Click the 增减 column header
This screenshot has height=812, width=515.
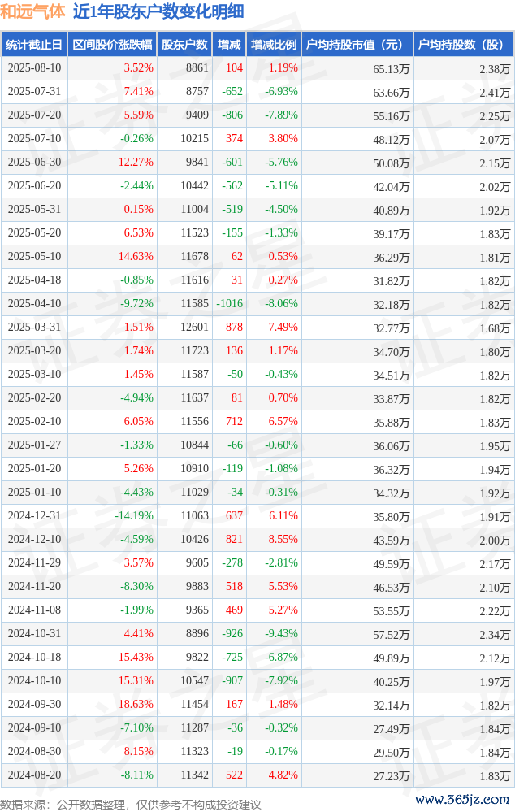pyautogui.click(x=230, y=45)
